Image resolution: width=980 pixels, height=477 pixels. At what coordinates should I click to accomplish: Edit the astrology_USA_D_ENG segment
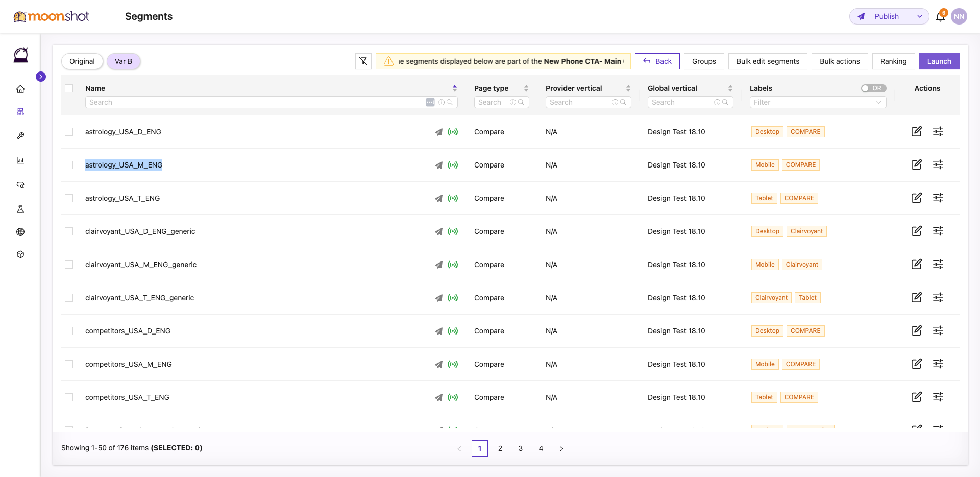(917, 131)
